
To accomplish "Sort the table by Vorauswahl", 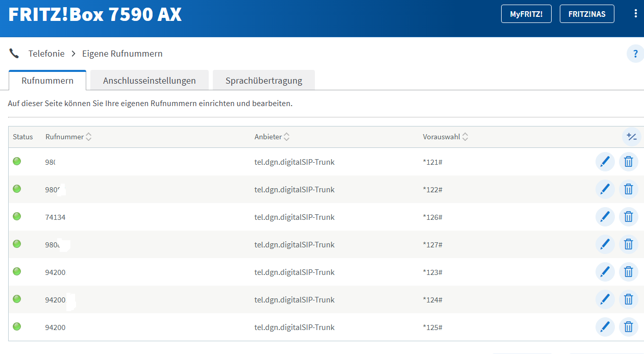I will coord(445,137).
